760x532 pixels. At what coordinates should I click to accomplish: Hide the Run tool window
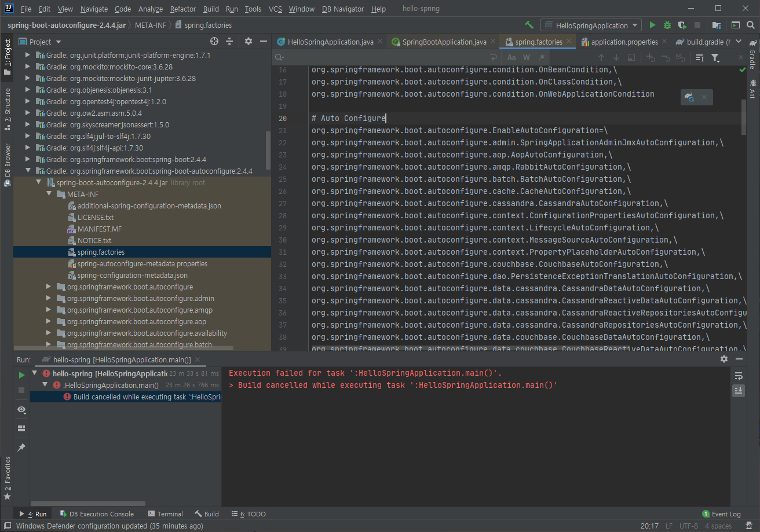click(x=739, y=359)
